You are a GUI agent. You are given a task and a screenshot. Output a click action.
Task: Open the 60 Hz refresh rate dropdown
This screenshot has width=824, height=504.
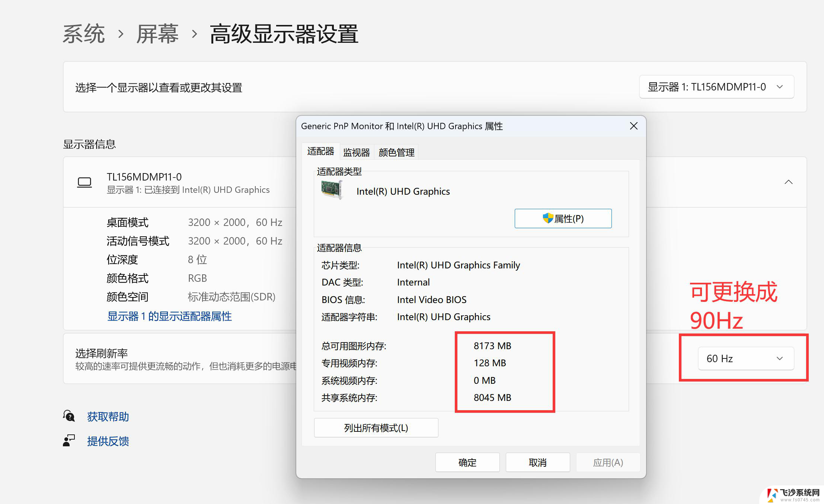click(746, 358)
